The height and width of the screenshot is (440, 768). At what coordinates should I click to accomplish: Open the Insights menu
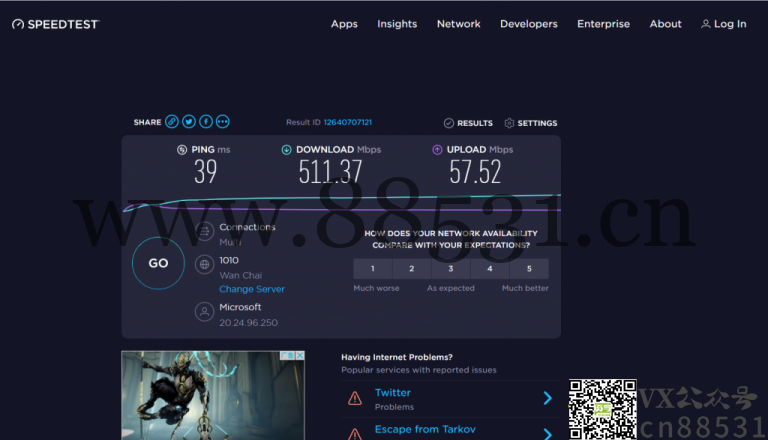click(397, 24)
